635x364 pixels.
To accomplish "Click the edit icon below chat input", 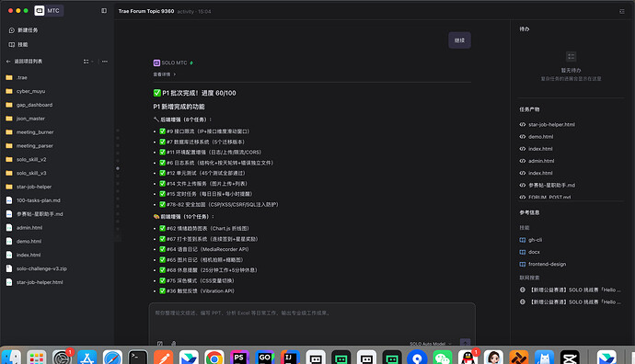I will click(x=160, y=344).
